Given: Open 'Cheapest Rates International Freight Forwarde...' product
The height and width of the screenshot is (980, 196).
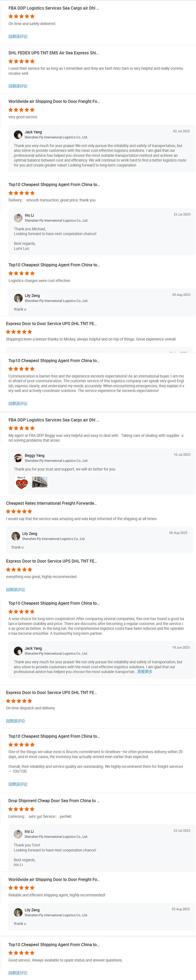Looking at the screenshot, I should 51,503.
